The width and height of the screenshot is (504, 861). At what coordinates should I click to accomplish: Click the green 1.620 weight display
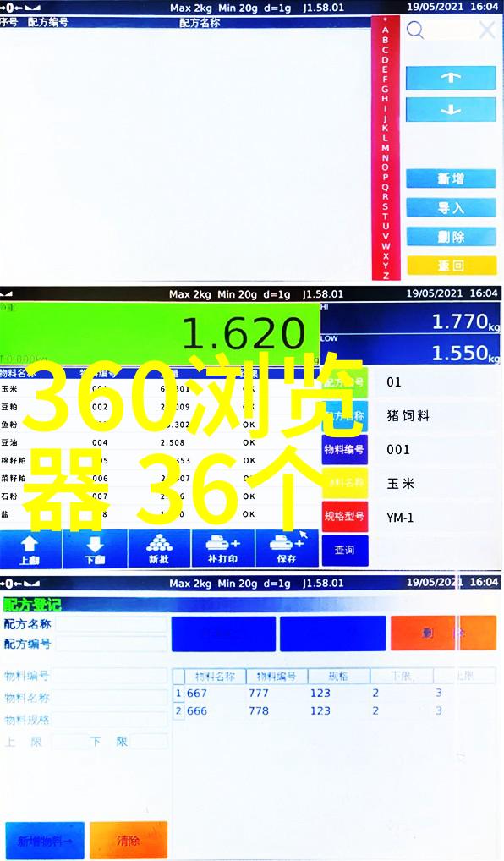coord(159,334)
